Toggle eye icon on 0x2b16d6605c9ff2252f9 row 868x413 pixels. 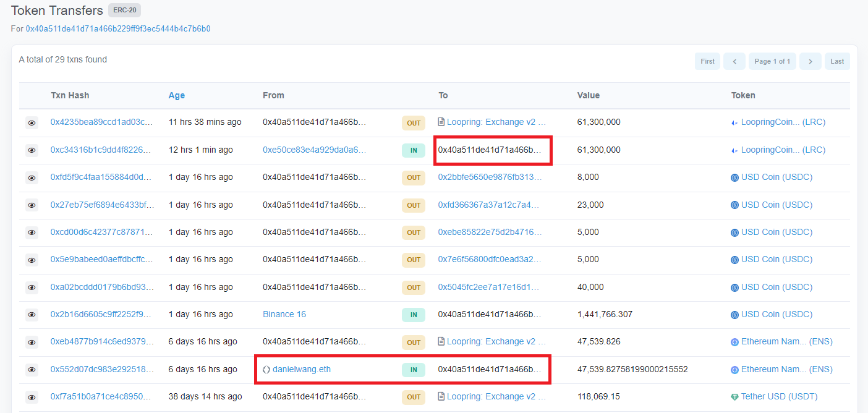coord(32,315)
